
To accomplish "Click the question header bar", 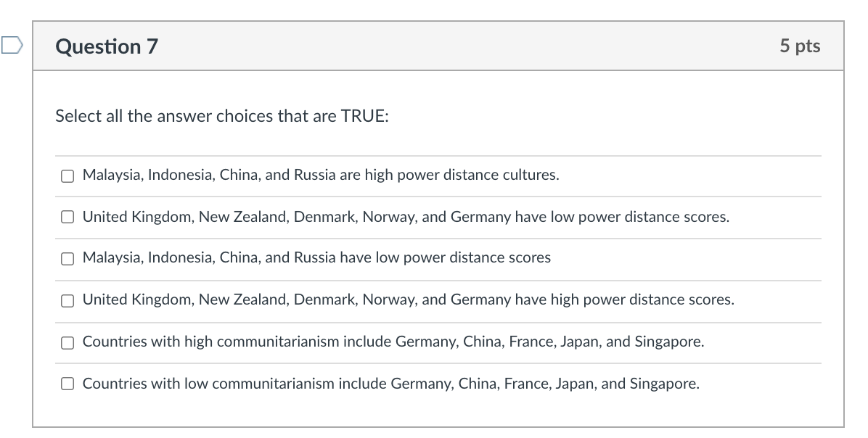I will click(x=435, y=45).
